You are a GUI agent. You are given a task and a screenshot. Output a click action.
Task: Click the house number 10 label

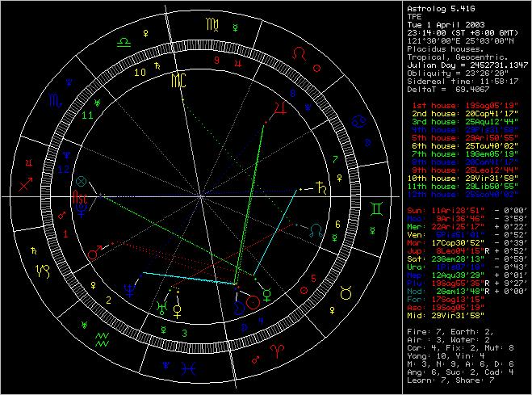pyautogui.click(x=140, y=72)
